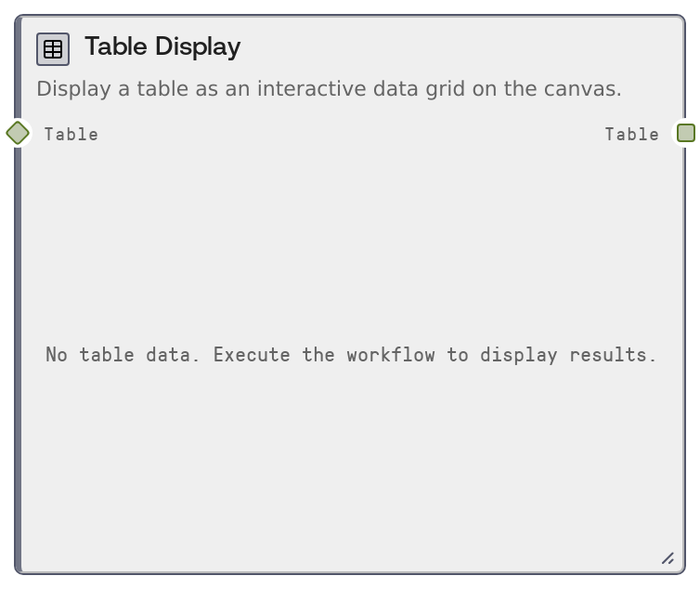
Task: Click 'display results' in the placeholder message
Action: click(x=566, y=355)
